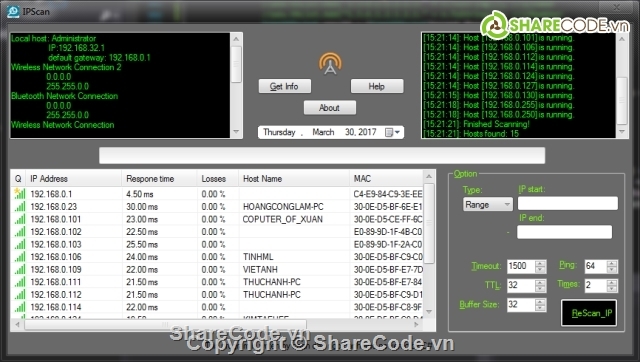Click scan log panel scrollbar up arrow
Viewport: 640px width, 362px height.
(622, 39)
